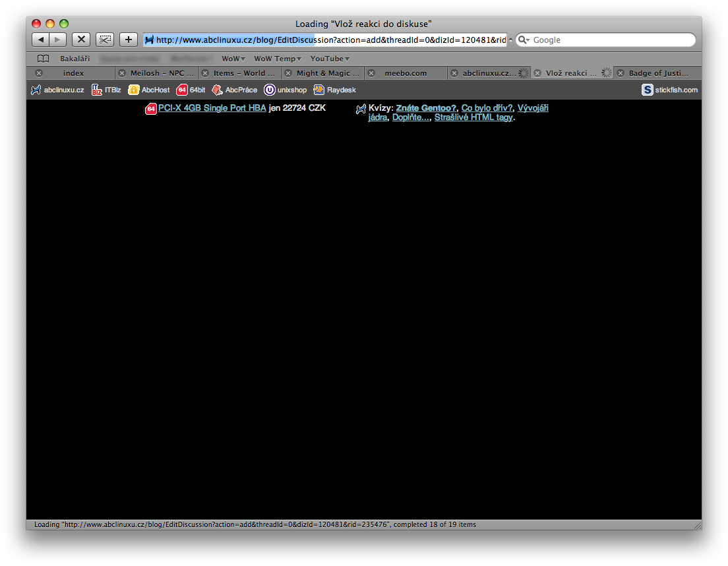728x566 pixels.
Task: Add a bookmark with the plus button
Action: click(129, 40)
